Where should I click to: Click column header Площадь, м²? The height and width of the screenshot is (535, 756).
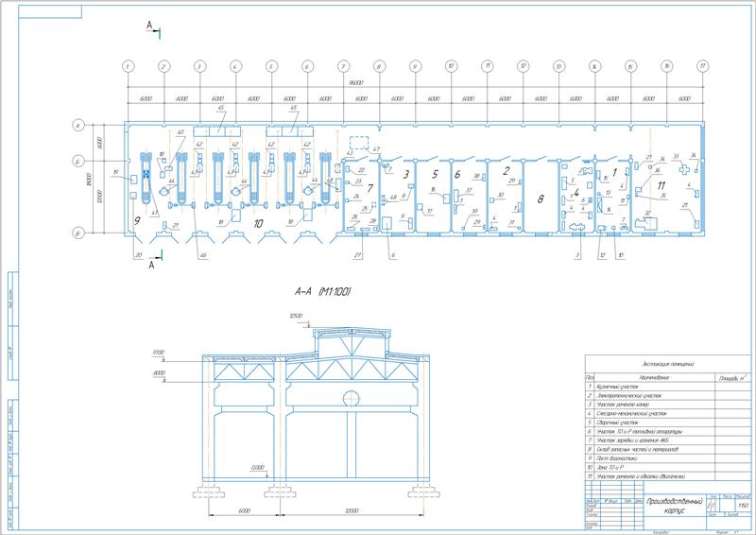[x=732, y=378]
